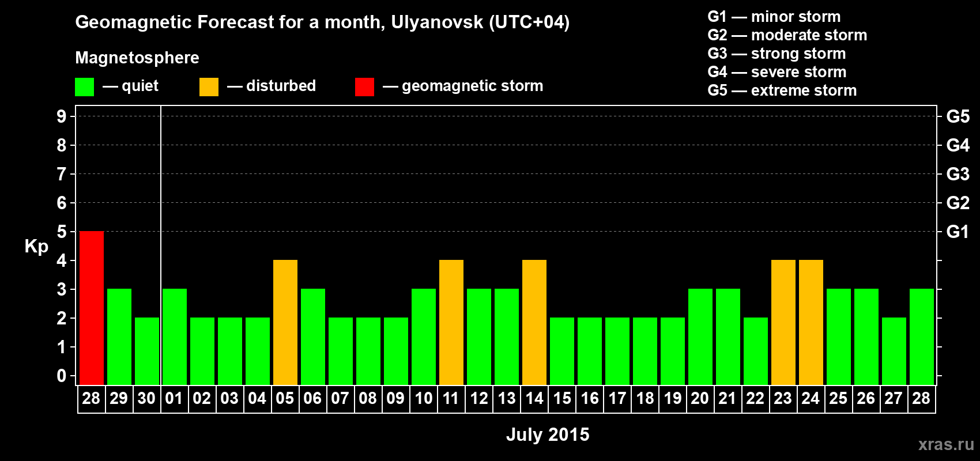Click the Kp value 0 on the axis
The width and height of the screenshot is (980, 461).
tap(62, 376)
